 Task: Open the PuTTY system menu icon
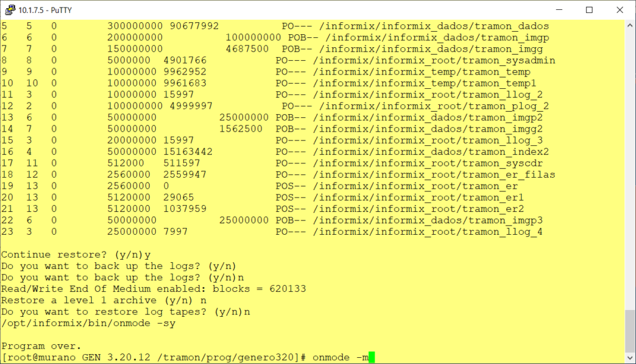pyautogui.click(x=10, y=9)
